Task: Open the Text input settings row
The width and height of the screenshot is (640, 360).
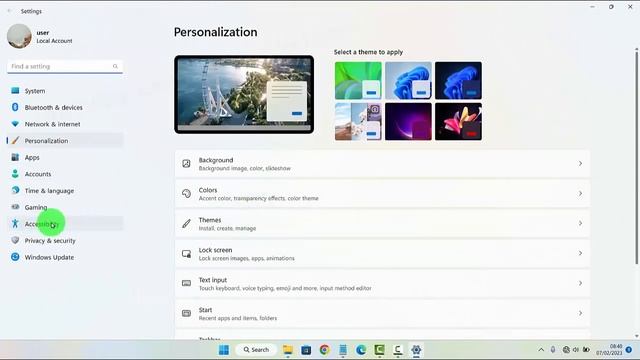Action: coord(382,283)
